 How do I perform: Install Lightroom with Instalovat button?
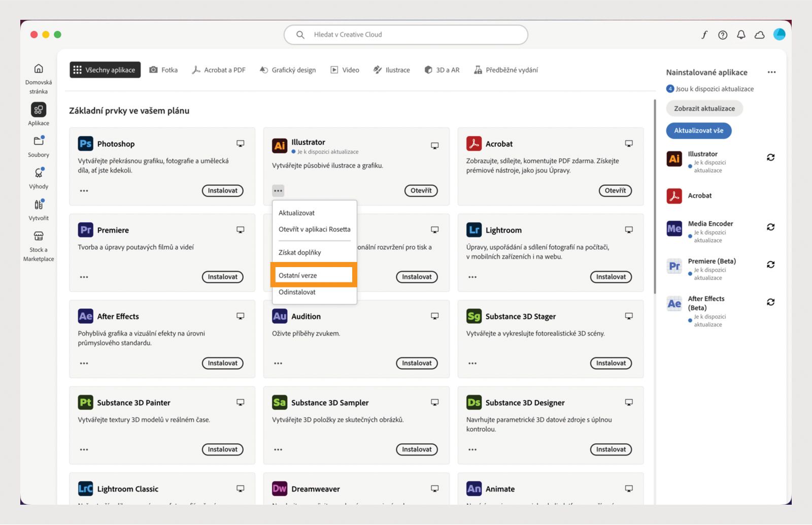tap(611, 277)
